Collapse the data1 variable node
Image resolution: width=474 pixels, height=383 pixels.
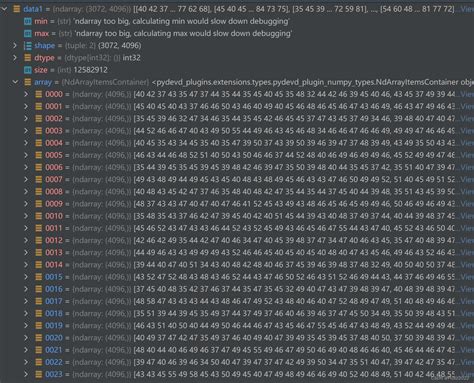pyautogui.click(x=4, y=9)
